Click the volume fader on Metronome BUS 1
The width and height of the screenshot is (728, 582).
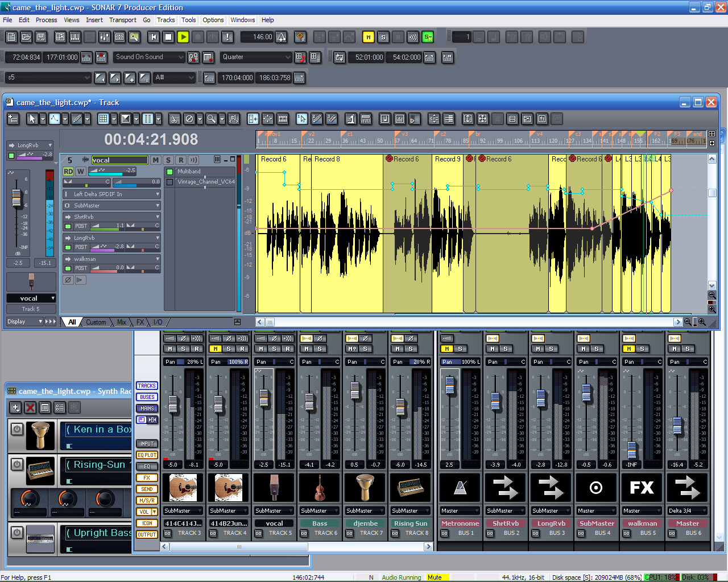point(450,386)
